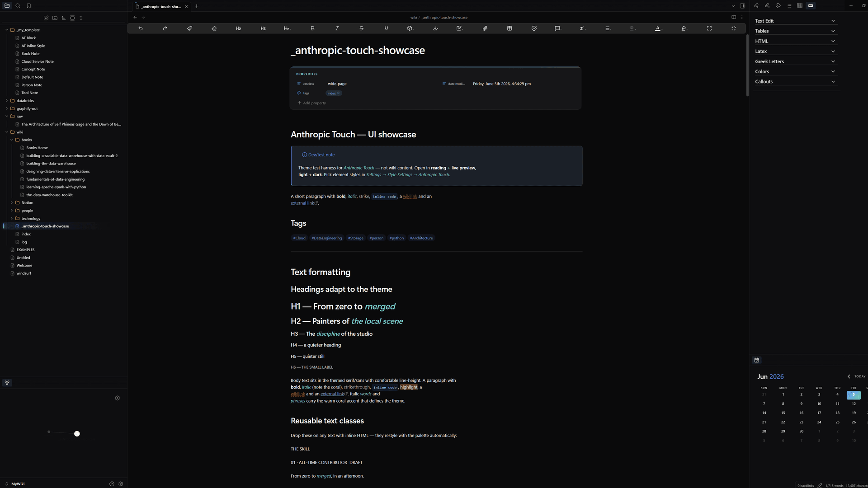Click the check-circle task icon in toolbar

click(x=534, y=28)
